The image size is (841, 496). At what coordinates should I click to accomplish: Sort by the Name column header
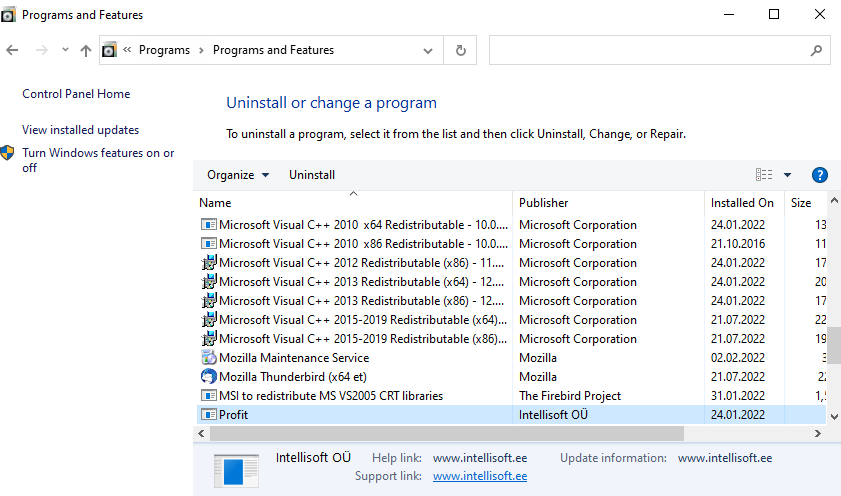354,203
